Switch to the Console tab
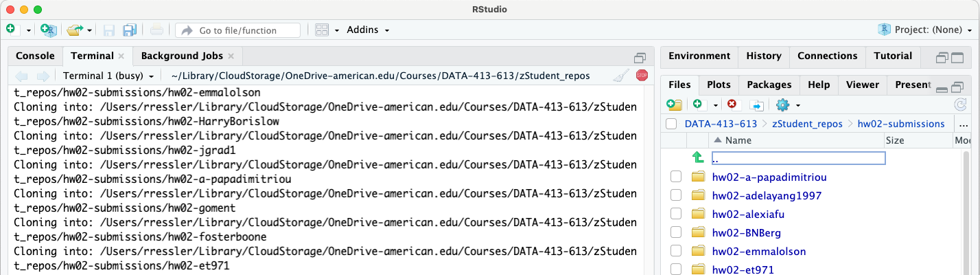Image resolution: width=980 pixels, height=275 pixels. (35, 56)
